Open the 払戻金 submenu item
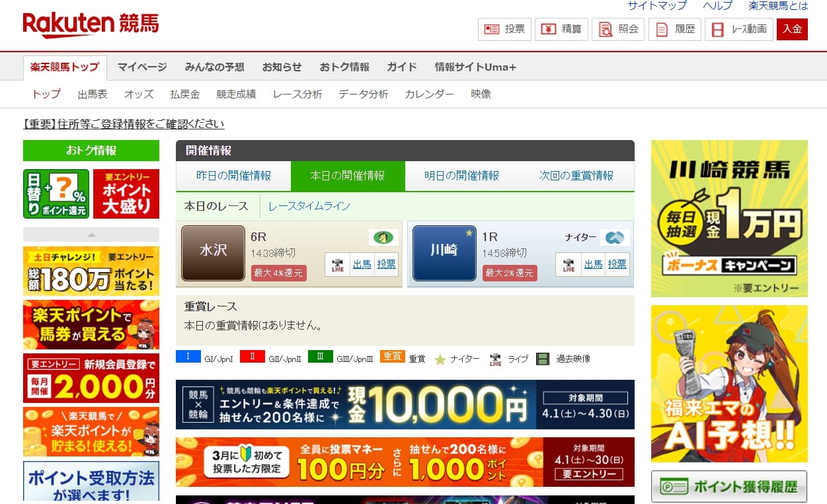 184,94
